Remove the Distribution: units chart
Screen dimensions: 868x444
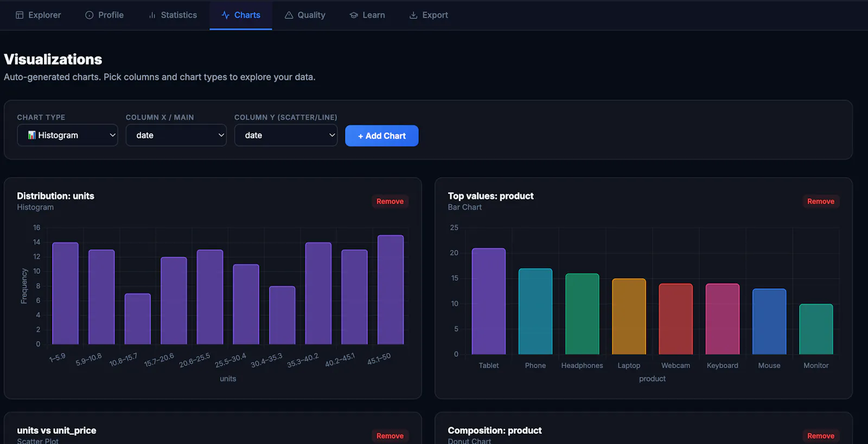pos(390,201)
